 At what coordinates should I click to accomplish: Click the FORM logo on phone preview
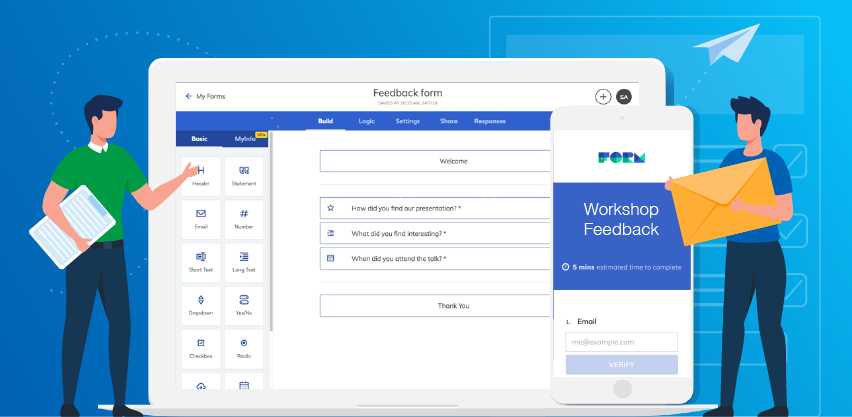pyautogui.click(x=622, y=158)
